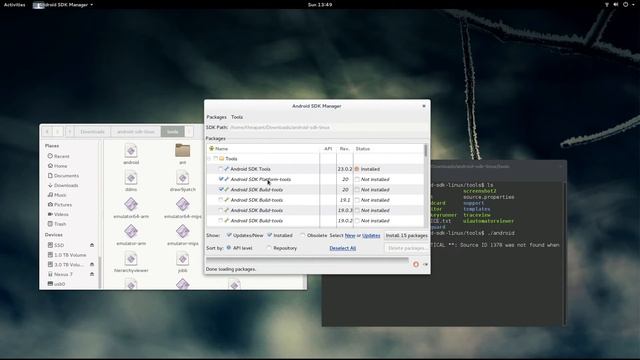
Task: Click the API column header
Action: 328,149
